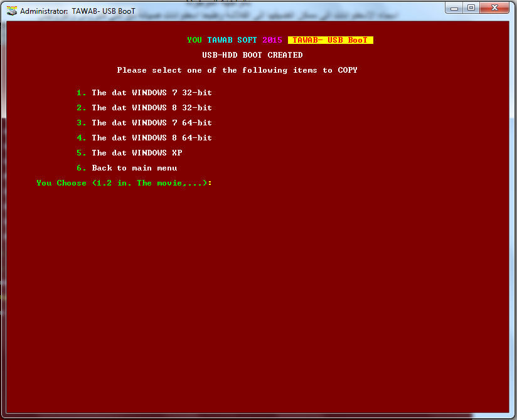Click the yellow 'TAWAB- USB BooT' banner
Screen dimensions: 517x420
[331, 40]
